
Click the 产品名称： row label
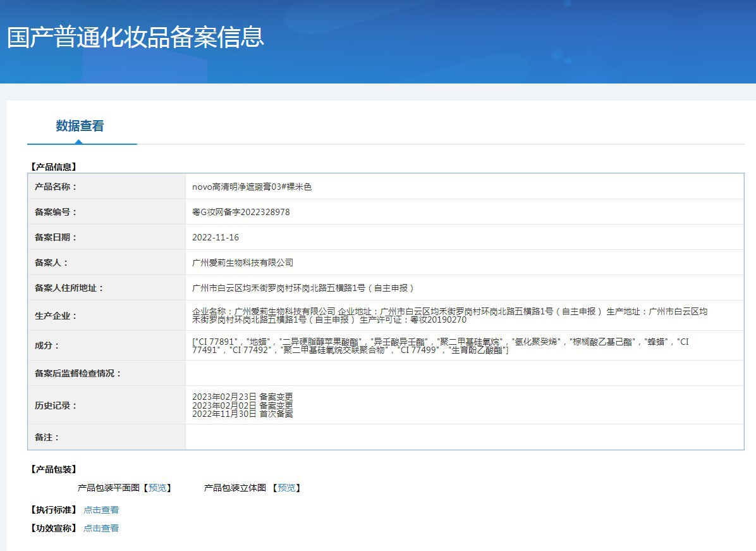click(x=56, y=187)
